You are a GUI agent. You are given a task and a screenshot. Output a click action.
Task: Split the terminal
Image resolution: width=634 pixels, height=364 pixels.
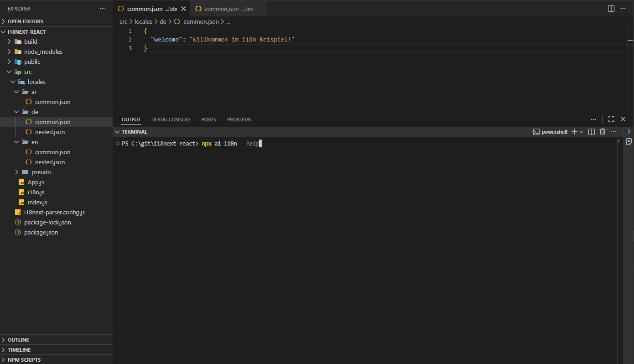(x=592, y=132)
